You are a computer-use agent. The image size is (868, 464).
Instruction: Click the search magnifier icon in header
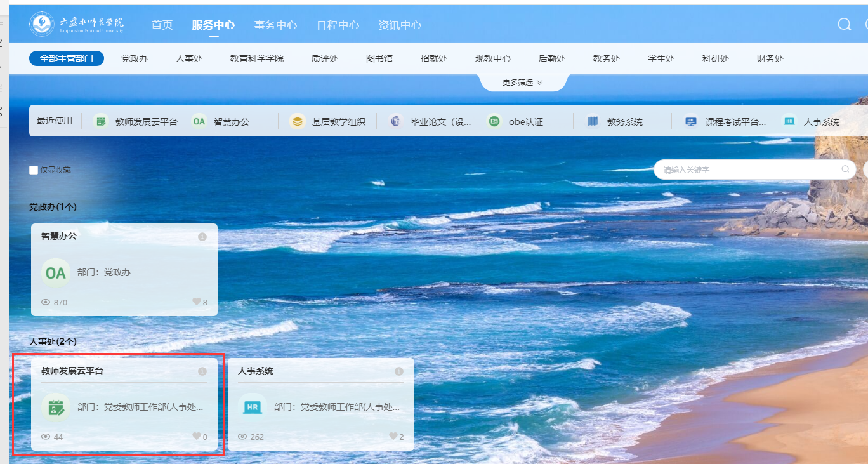coord(844,25)
